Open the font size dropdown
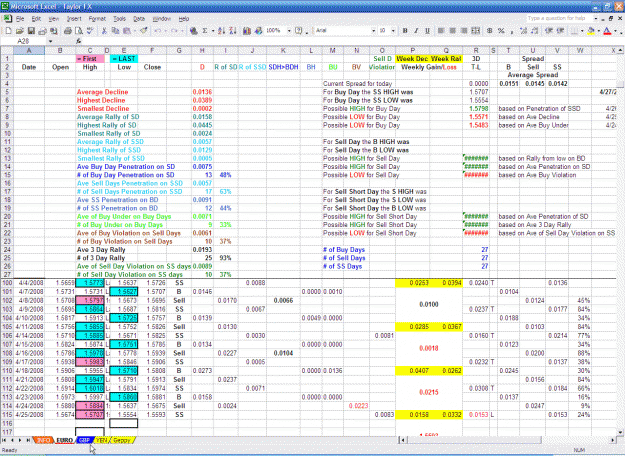This screenshot has width=625, height=456. [x=393, y=31]
